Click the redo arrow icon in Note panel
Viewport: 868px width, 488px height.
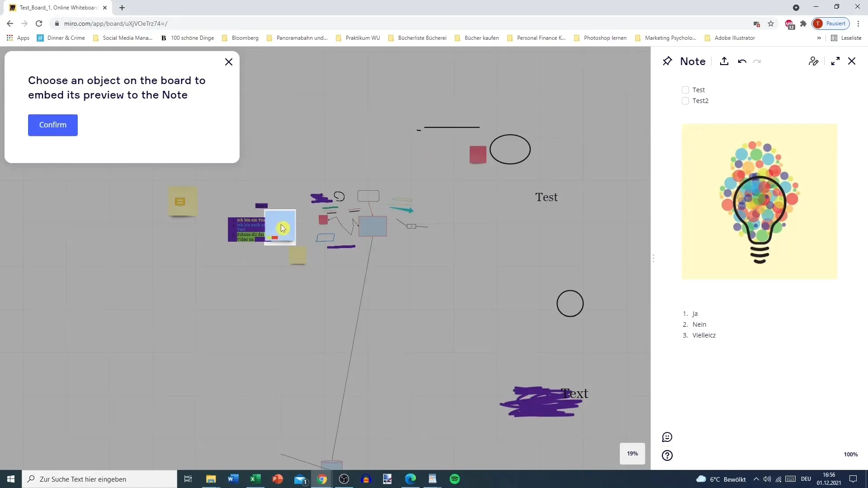tap(756, 61)
